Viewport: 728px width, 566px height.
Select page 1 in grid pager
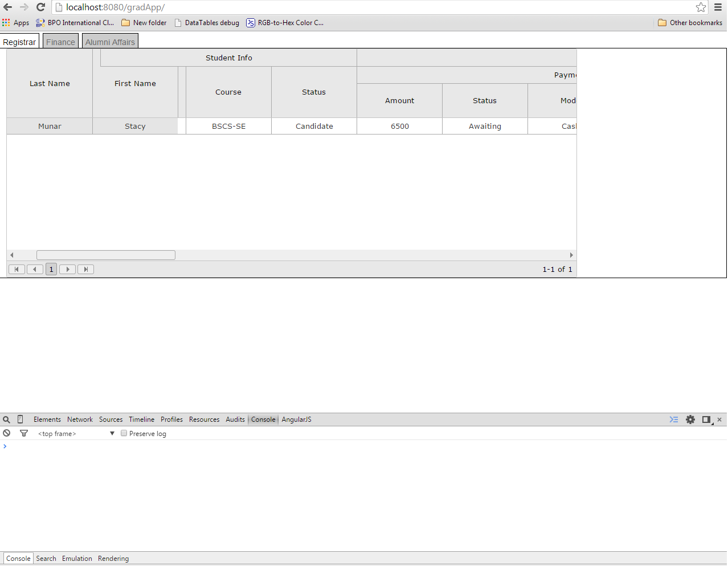pyautogui.click(x=51, y=269)
